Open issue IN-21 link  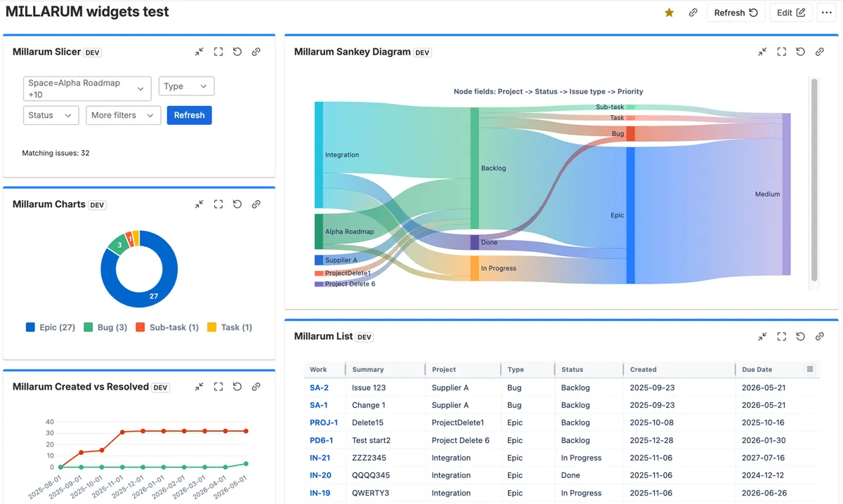coord(320,458)
